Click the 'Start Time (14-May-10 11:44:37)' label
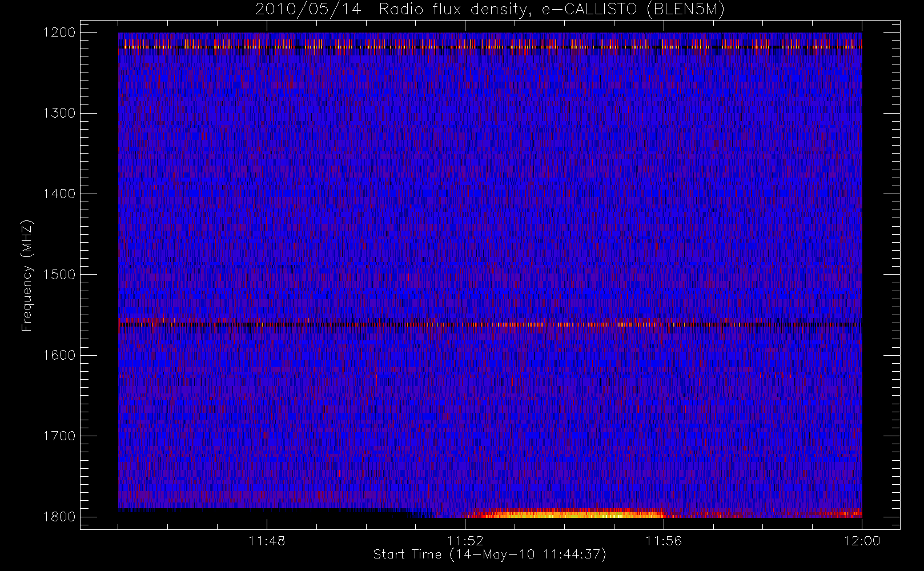The height and width of the screenshot is (571, 924). [x=489, y=554]
